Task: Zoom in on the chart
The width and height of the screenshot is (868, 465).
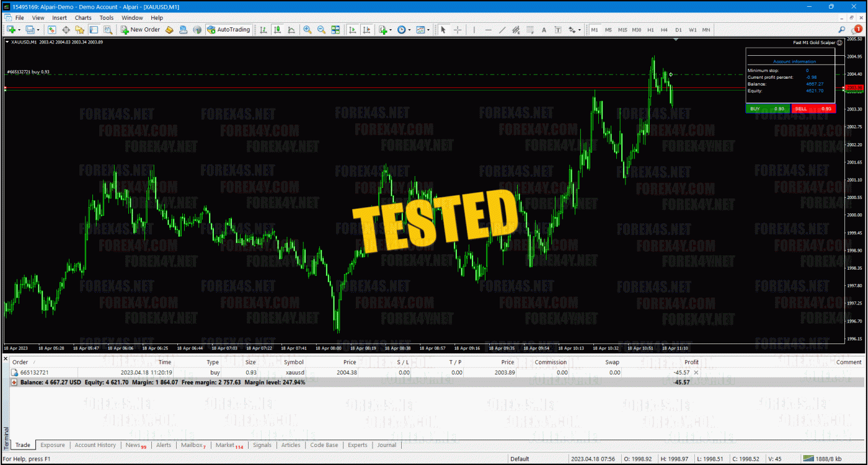Action: pos(307,30)
